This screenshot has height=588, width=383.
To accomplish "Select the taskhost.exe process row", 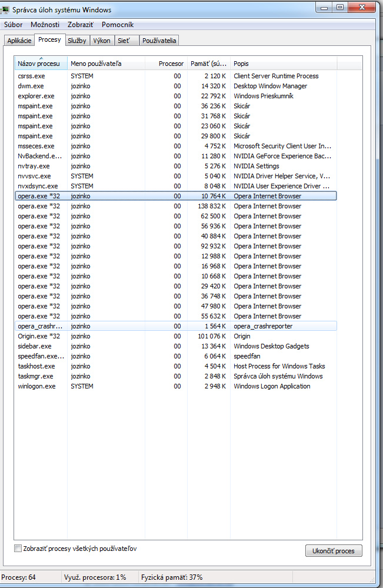I will pos(176,366).
